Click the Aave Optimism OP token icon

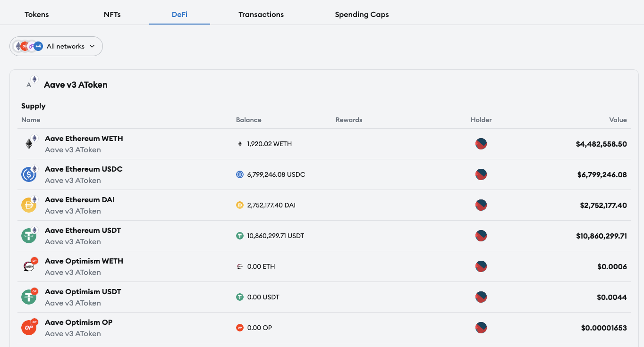[29, 327]
